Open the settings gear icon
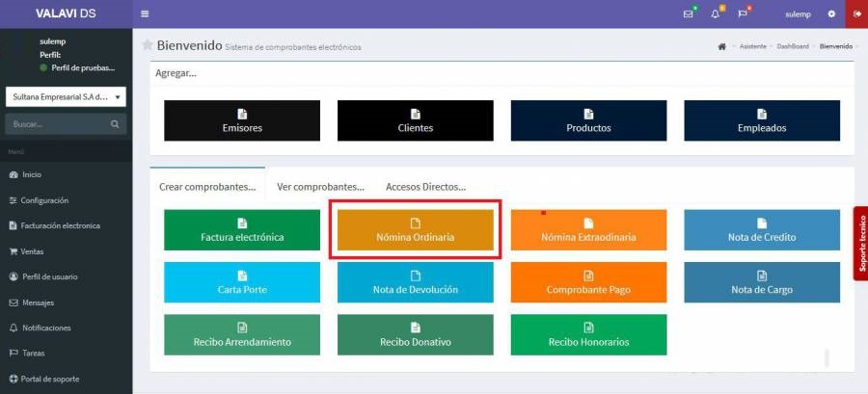 click(x=831, y=13)
